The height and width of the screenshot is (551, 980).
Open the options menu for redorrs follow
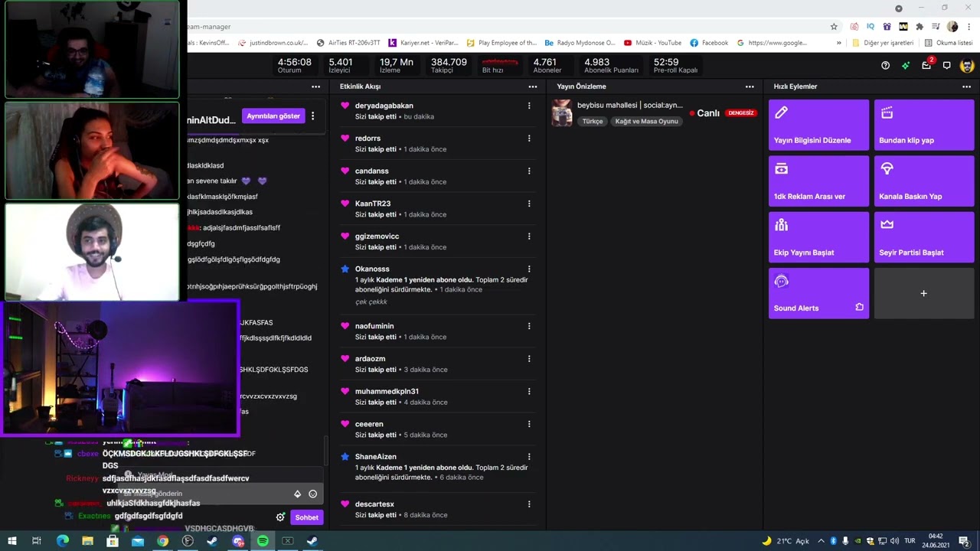click(529, 139)
